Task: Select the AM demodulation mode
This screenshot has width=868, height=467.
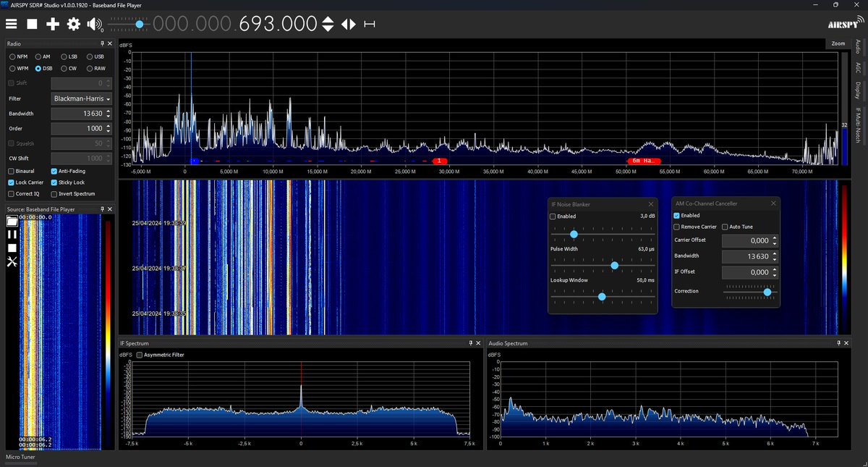Action: [43, 56]
